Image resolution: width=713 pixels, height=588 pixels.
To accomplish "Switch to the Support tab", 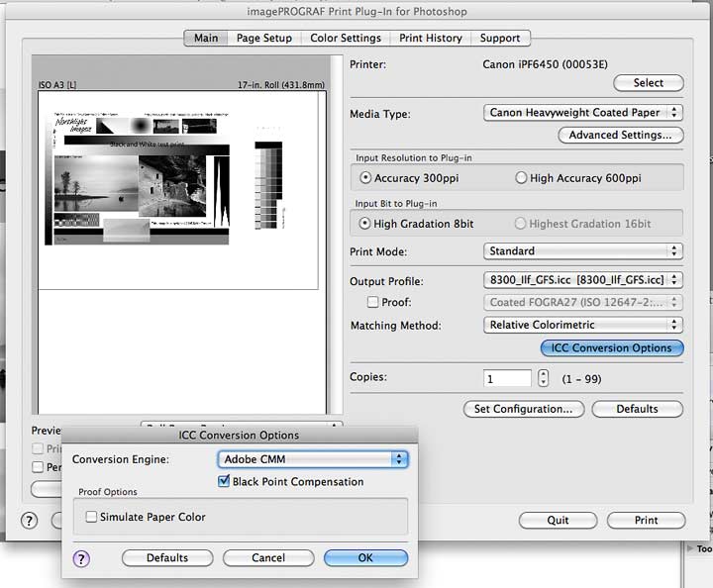I will [x=500, y=39].
